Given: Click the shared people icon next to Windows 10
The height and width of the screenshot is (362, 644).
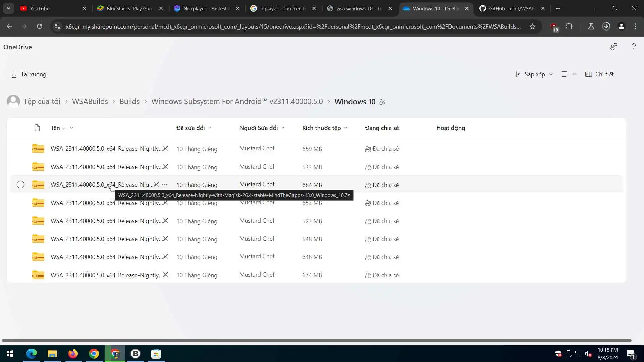Looking at the screenshot, I should click(x=382, y=102).
